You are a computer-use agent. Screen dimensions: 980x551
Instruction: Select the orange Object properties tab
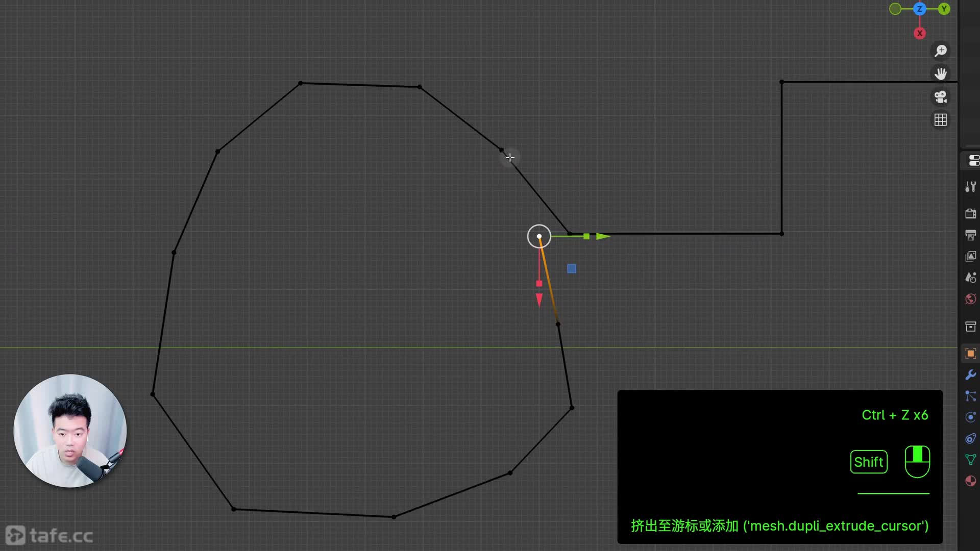click(970, 353)
